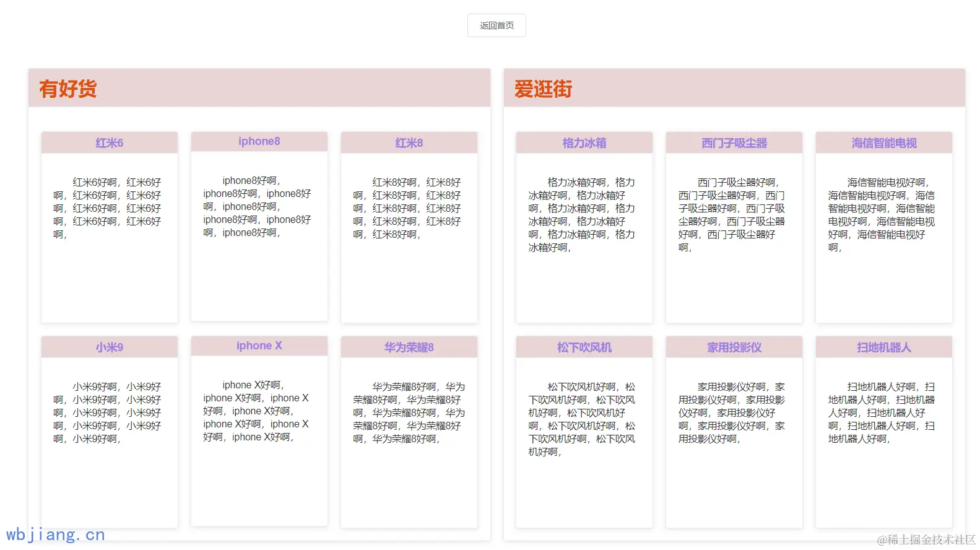Image resolution: width=980 pixels, height=550 pixels.
Task: Click the iphone8好啊 description text
Action: 258,207
